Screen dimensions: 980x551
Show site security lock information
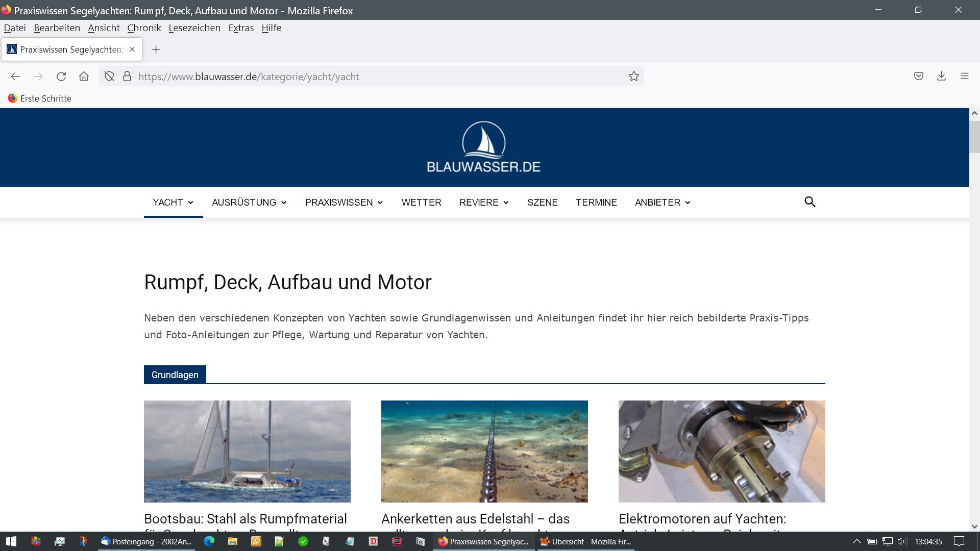(x=127, y=77)
